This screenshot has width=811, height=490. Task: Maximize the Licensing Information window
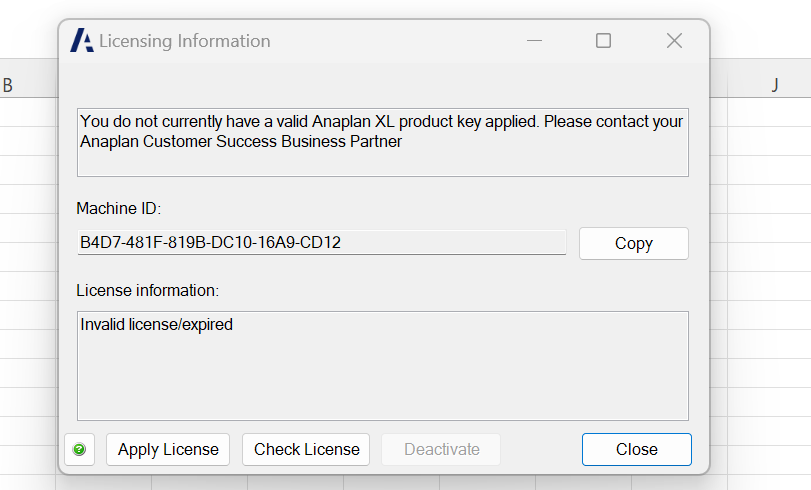pyautogui.click(x=603, y=41)
